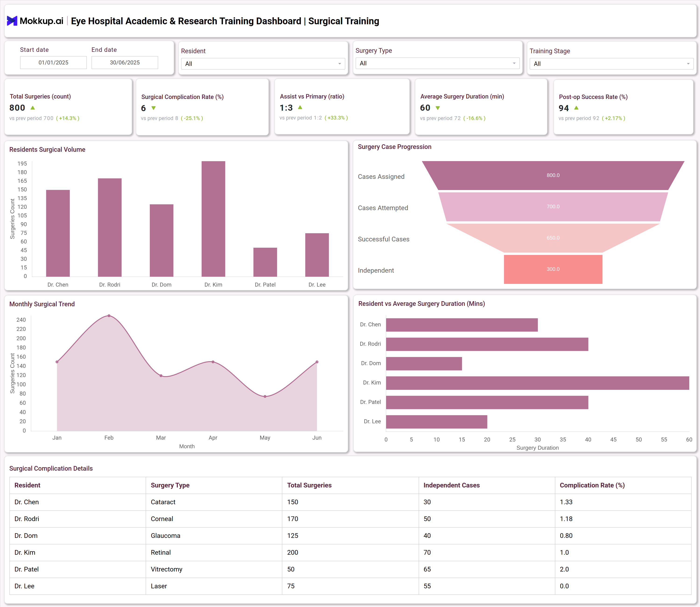The width and height of the screenshot is (700, 607).
Task: Click Dr. Patel name in table
Action: [27, 569]
